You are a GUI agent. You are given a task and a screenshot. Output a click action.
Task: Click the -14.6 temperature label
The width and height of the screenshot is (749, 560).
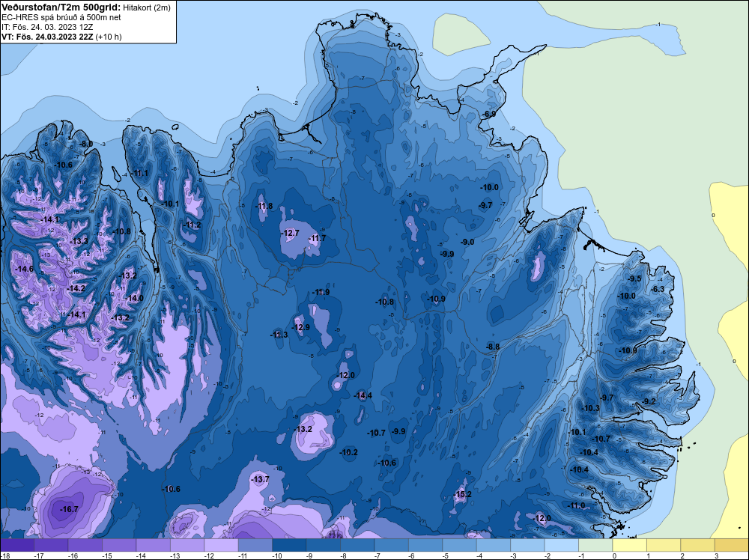point(25,270)
